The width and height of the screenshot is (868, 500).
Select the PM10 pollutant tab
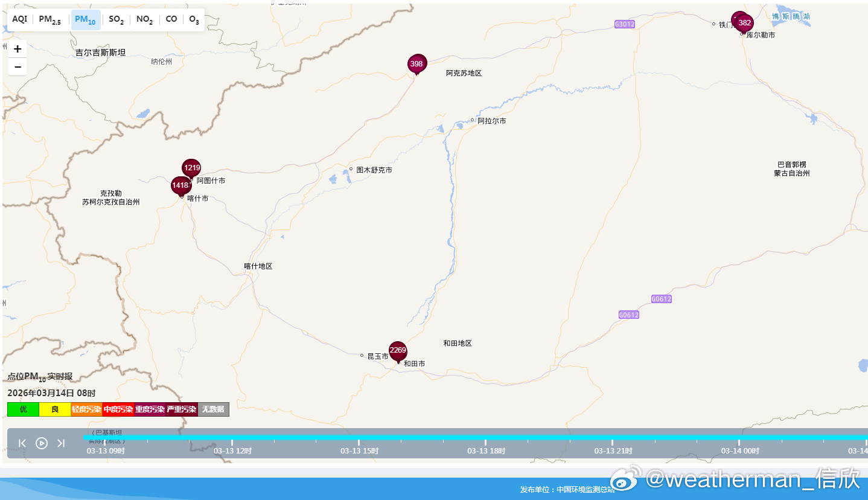point(86,19)
